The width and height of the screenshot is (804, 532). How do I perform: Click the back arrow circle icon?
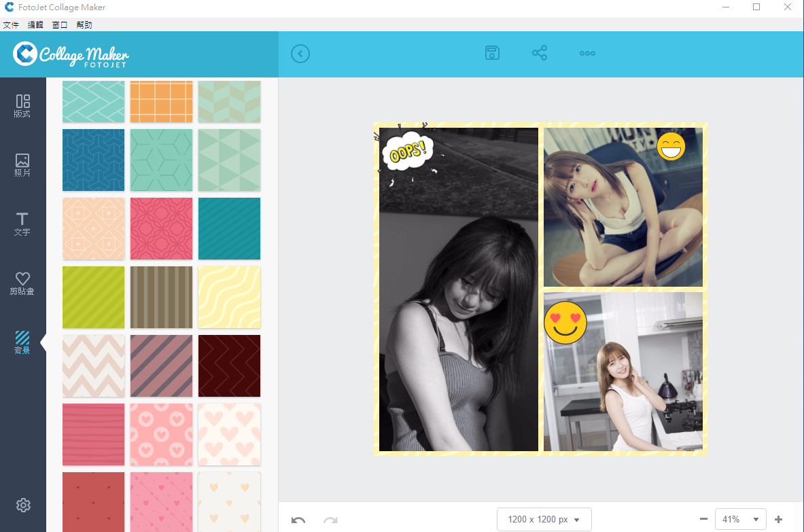coord(300,54)
